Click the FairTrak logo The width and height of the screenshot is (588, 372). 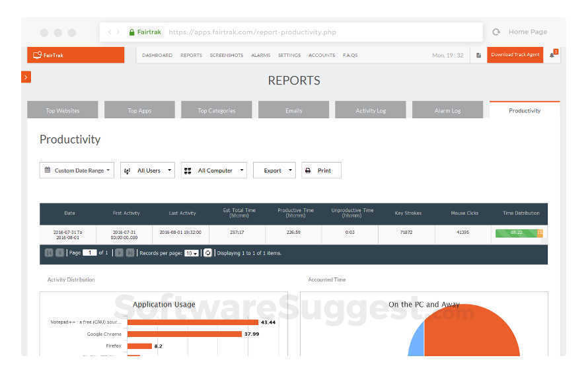pos(48,55)
